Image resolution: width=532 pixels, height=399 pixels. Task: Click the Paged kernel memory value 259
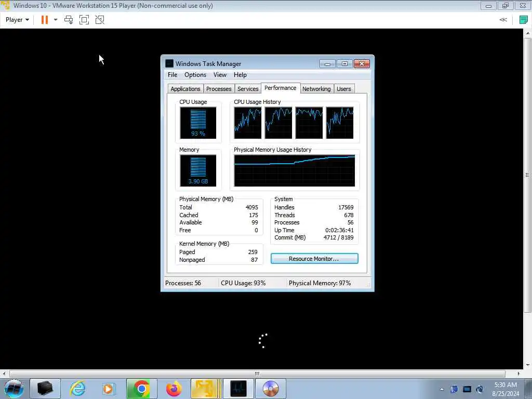[253, 252]
